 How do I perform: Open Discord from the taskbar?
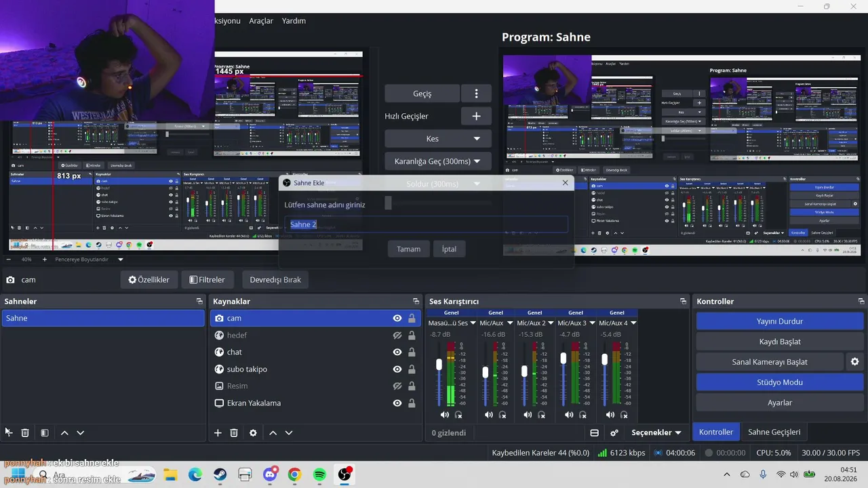270,474
